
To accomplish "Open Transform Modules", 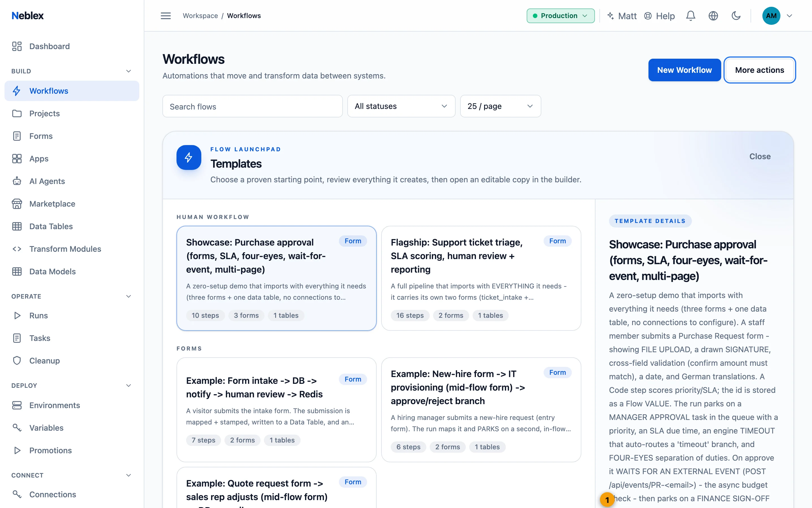I will tap(72, 249).
